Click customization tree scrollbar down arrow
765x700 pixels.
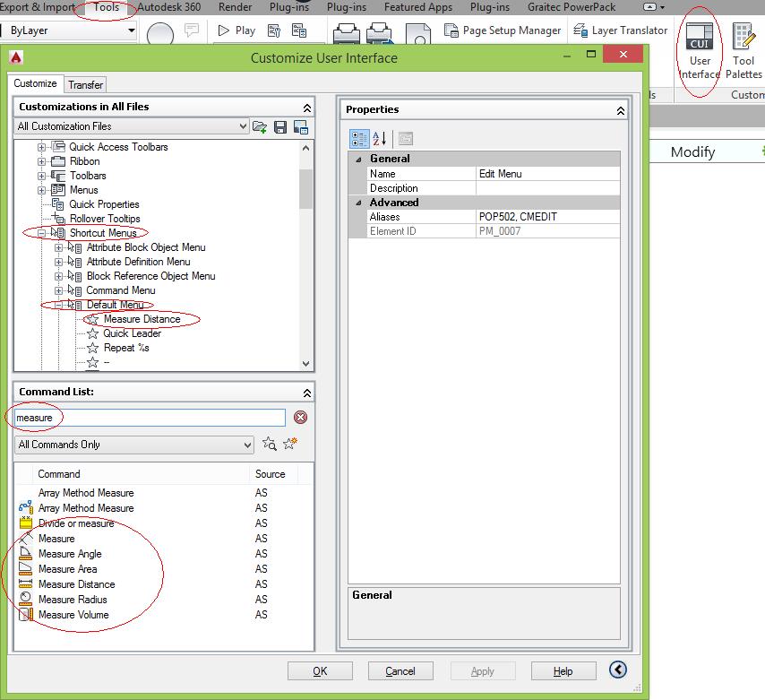[x=305, y=364]
